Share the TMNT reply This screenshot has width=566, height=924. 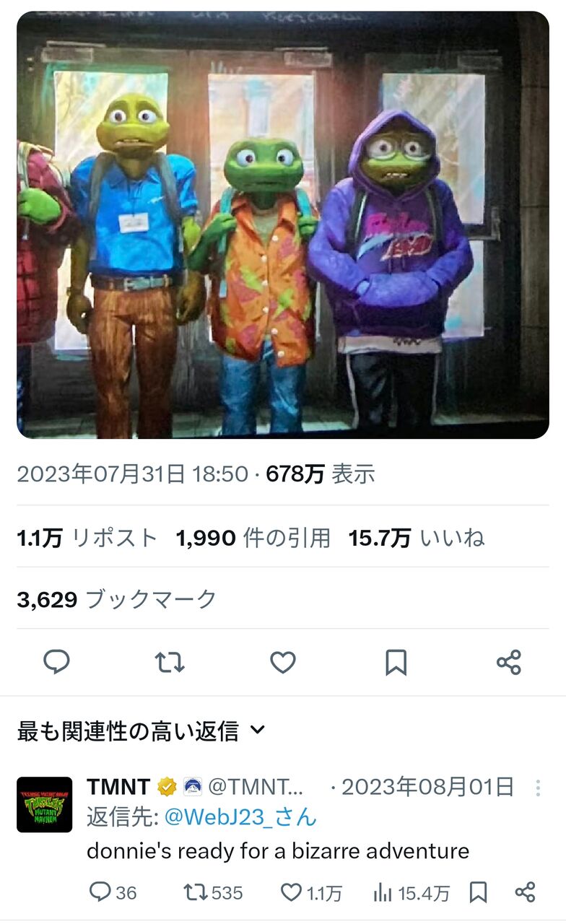(x=525, y=893)
